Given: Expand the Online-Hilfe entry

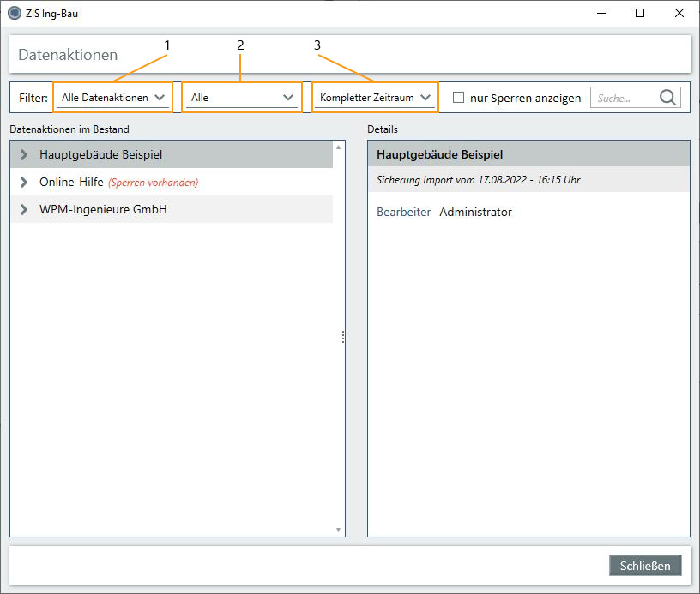Looking at the screenshot, I should click(x=24, y=183).
